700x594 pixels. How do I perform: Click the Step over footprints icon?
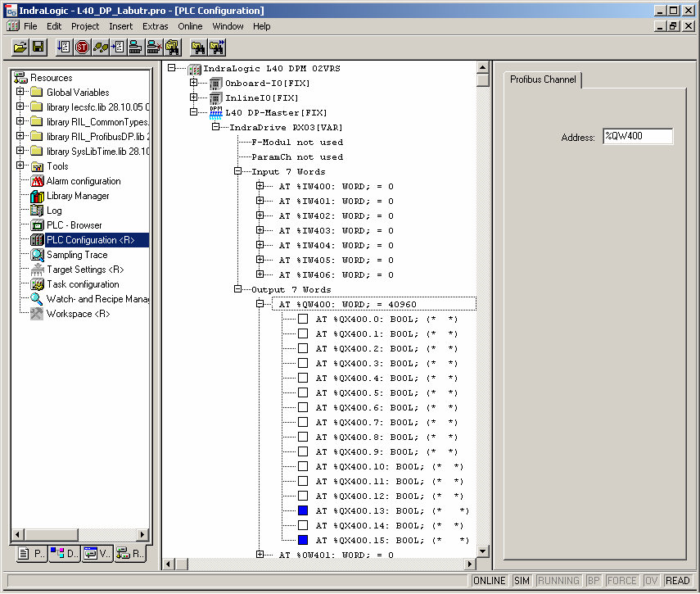click(x=101, y=47)
